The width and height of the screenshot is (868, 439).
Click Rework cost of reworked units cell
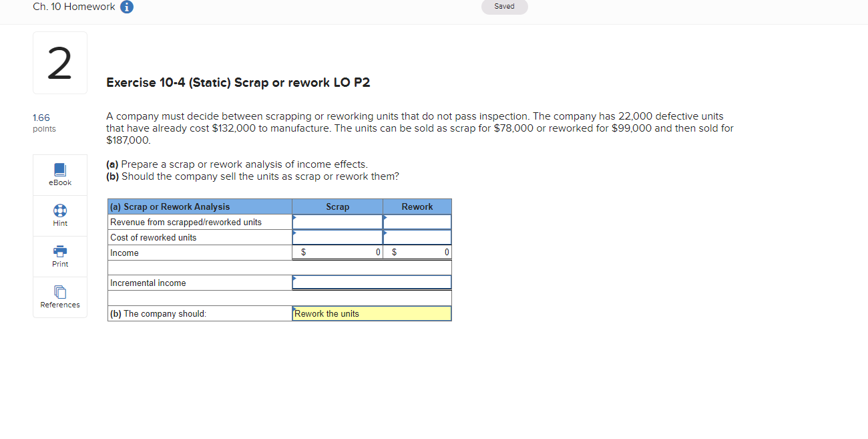[417, 237]
